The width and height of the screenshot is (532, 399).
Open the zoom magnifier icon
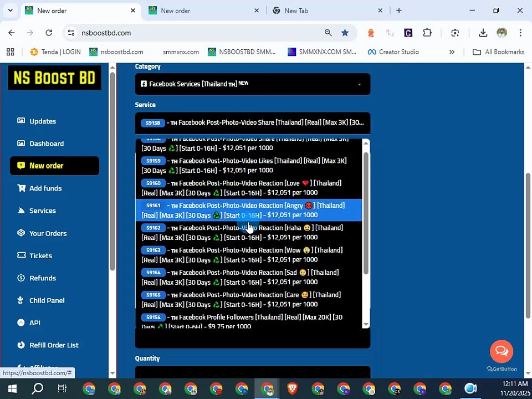tap(328, 33)
